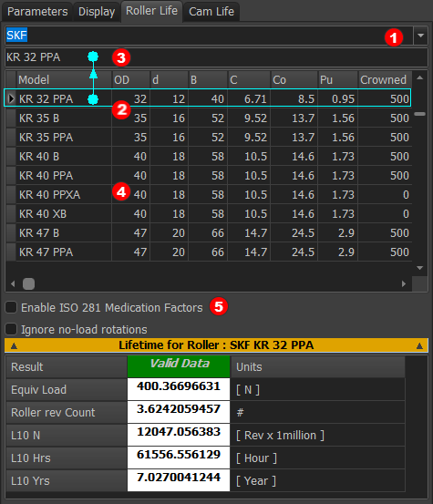This screenshot has width=433, height=504.
Task: Select the Roller Life tab
Action: pos(151,11)
